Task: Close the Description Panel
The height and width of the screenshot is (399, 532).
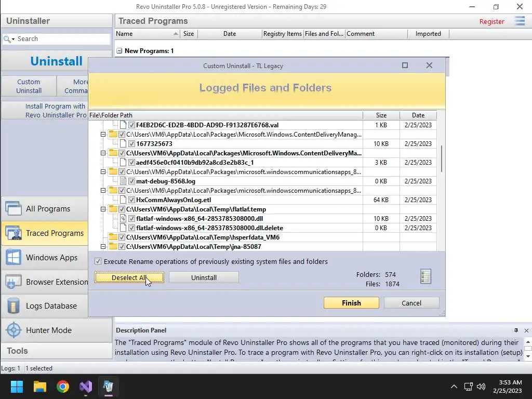Action: pyautogui.click(x=527, y=330)
